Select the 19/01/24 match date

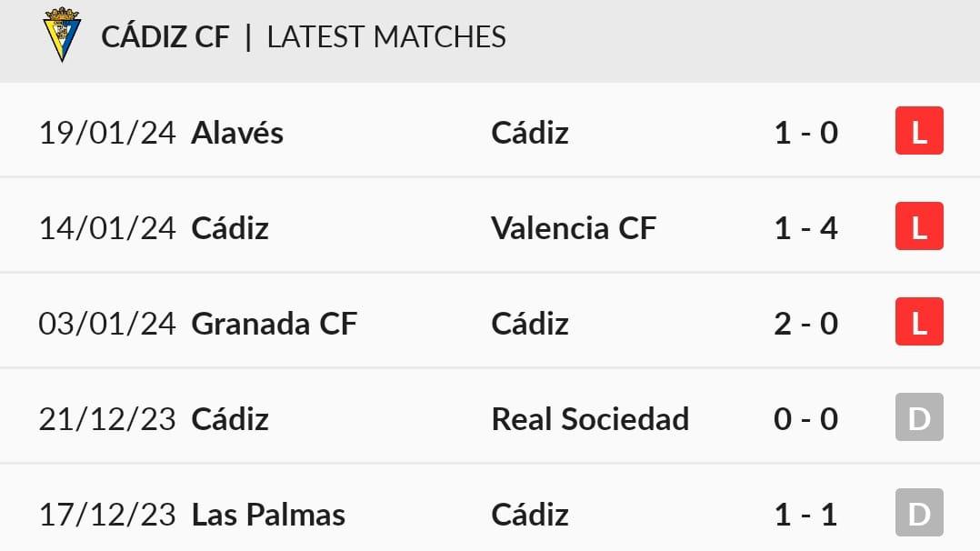click(107, 133)
